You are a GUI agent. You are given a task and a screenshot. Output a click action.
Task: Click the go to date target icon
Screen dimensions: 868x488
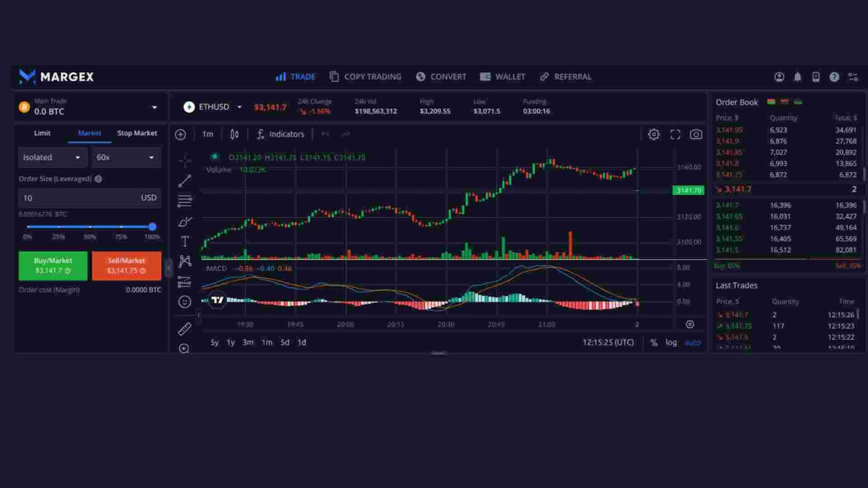click(690, 324)
